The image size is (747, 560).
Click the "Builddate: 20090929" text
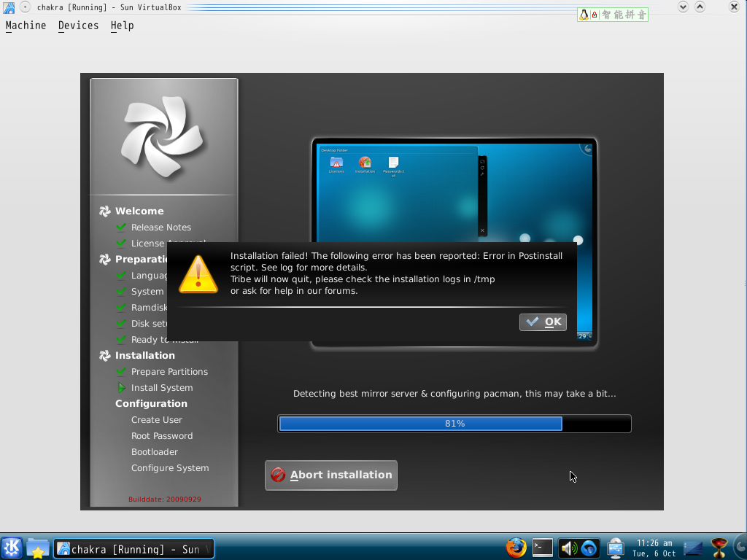164,499
